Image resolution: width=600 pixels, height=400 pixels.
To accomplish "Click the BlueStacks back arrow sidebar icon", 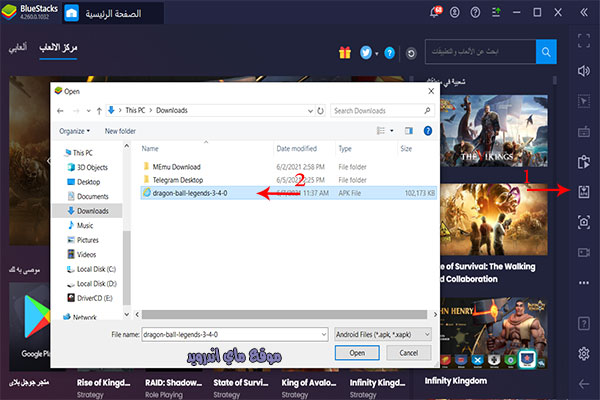I will [584, 384].
